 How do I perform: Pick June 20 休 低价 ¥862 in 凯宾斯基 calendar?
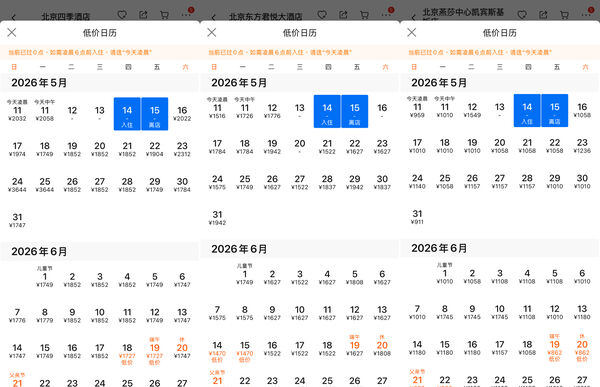582,348
